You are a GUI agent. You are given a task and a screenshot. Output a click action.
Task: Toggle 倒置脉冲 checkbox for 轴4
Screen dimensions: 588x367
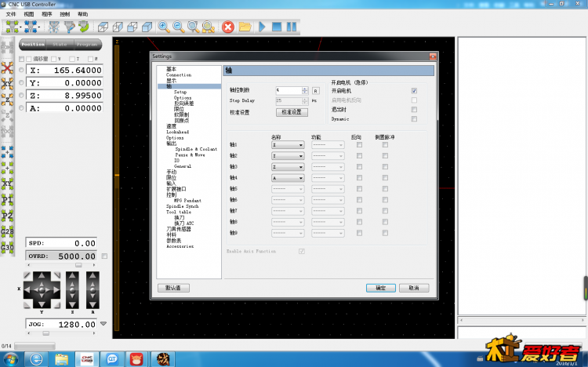click(x=385, y=178)
